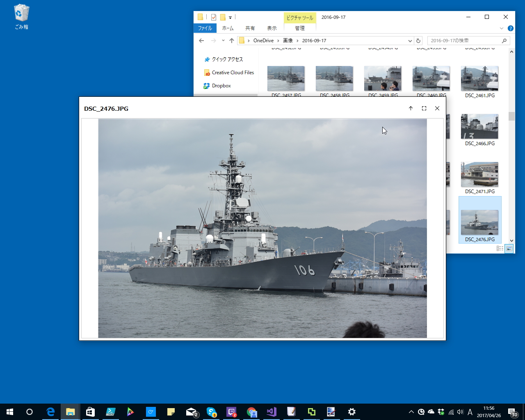Click 2016-09-17 in the address breadcrumb
Screen dimensions: 525x420
314,41
